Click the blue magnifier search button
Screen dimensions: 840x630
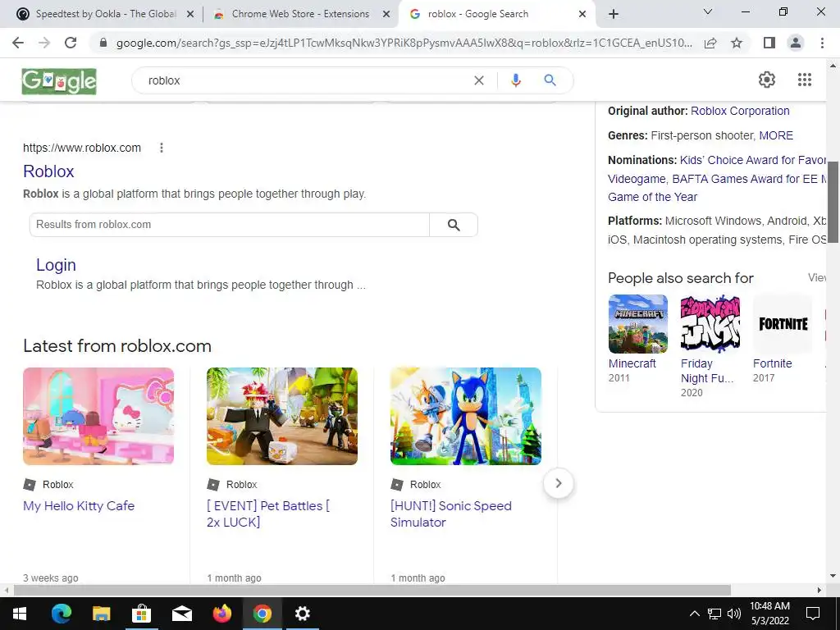click(550, 80)
